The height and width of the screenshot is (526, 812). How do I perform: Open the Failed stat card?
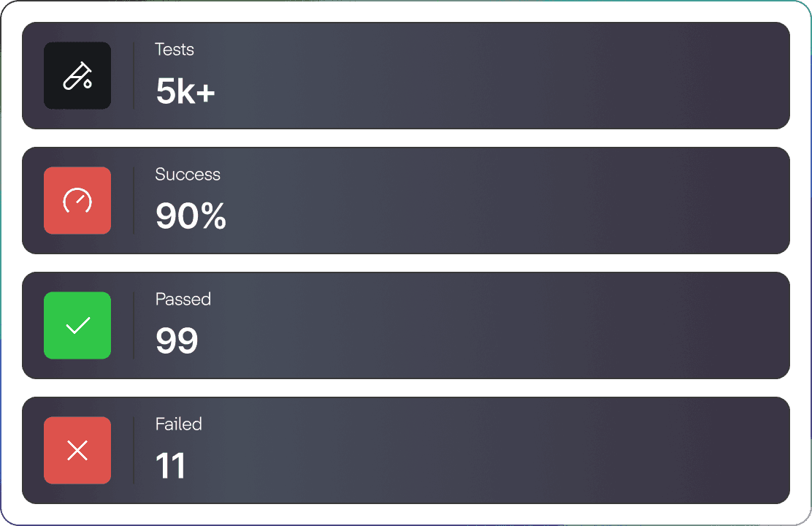tap(406, 450)
